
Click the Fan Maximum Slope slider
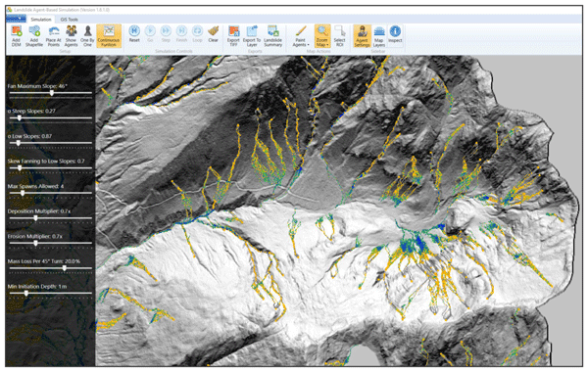point(51,93)
